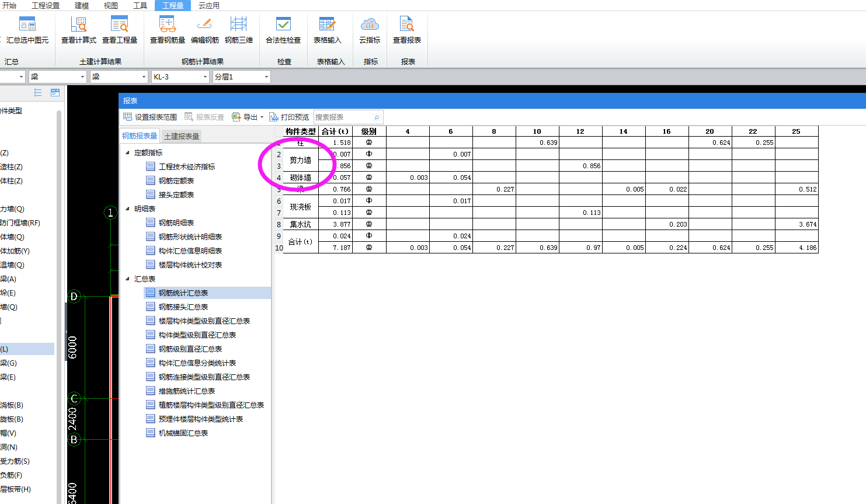Select the 编辑钢筋 tool
Screen dimensions: 866x504
tap(205, 30)
